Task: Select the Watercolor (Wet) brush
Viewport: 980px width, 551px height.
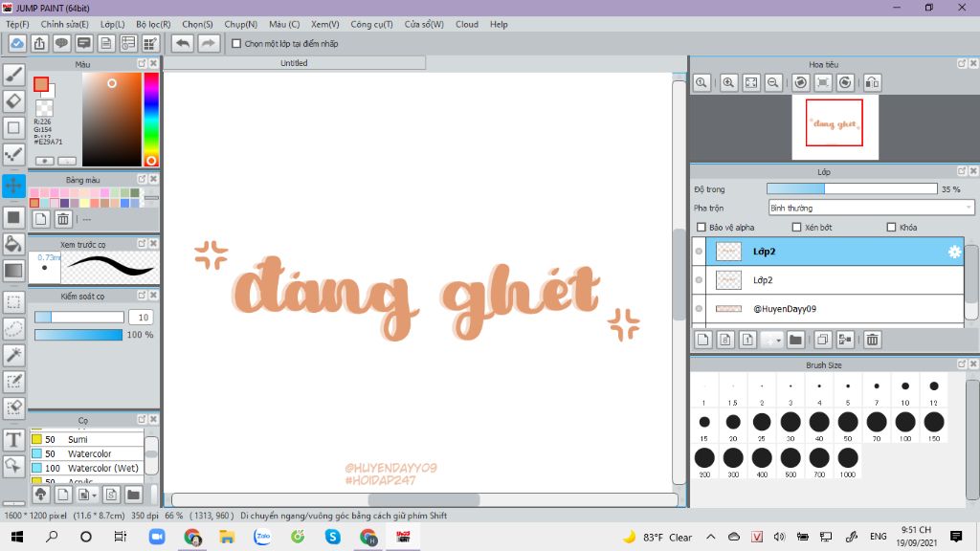Action: point(86,468)
